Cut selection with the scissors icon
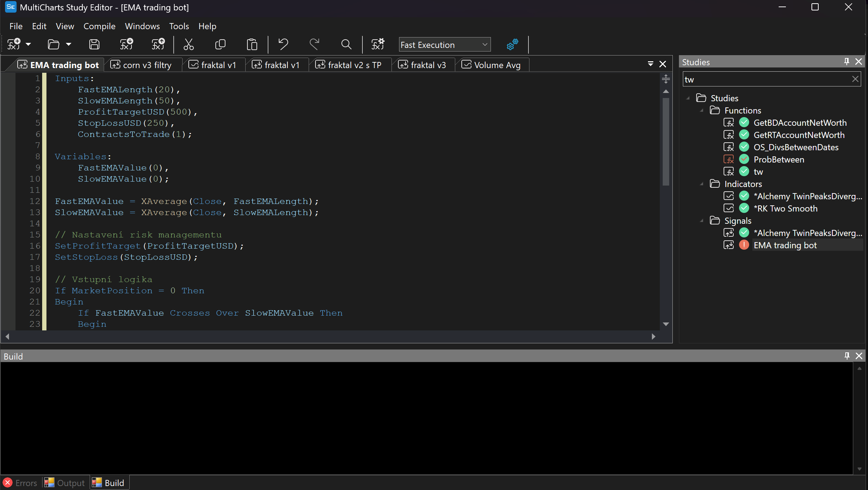The height and width of the screenshot is (490, 868). click(188, 44)
